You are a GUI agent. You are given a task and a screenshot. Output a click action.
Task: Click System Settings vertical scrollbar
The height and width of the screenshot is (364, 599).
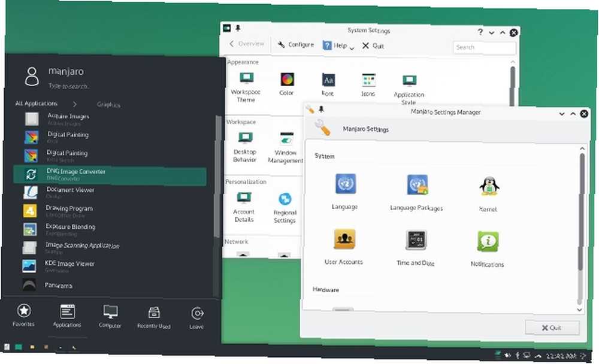coord(513,86)
